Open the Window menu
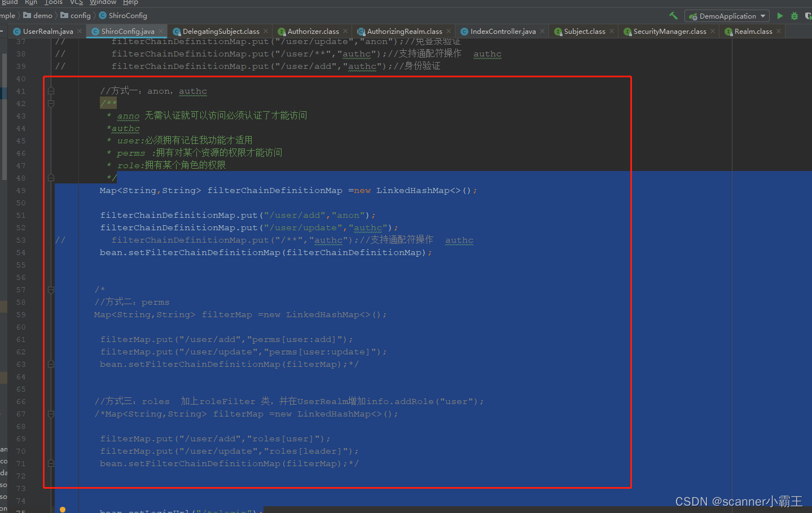The height and width of the screenshot is (513, 812). [x=103, y=2]
